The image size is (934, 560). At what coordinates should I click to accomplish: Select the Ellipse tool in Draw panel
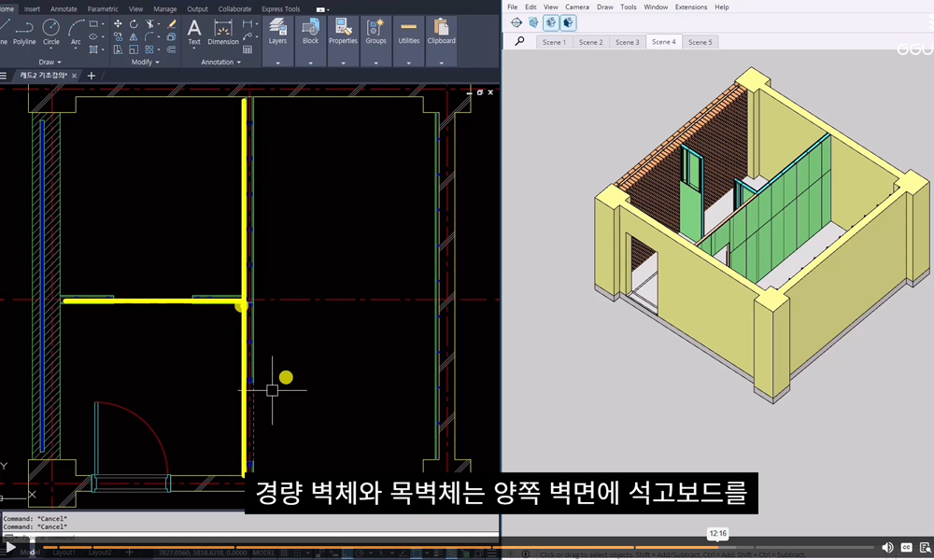(x=93, y=37)
